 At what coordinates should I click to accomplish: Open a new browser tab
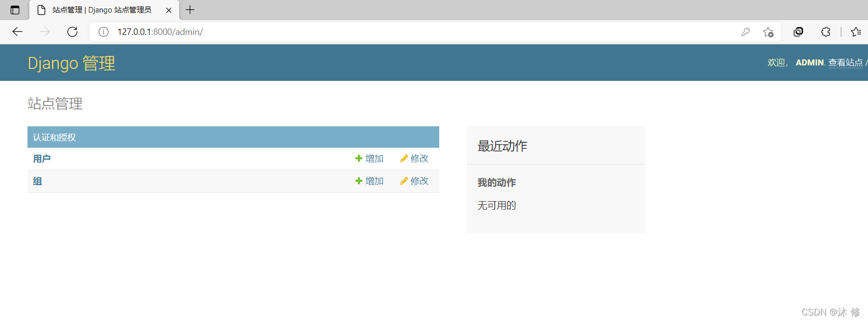click(190, 10)
